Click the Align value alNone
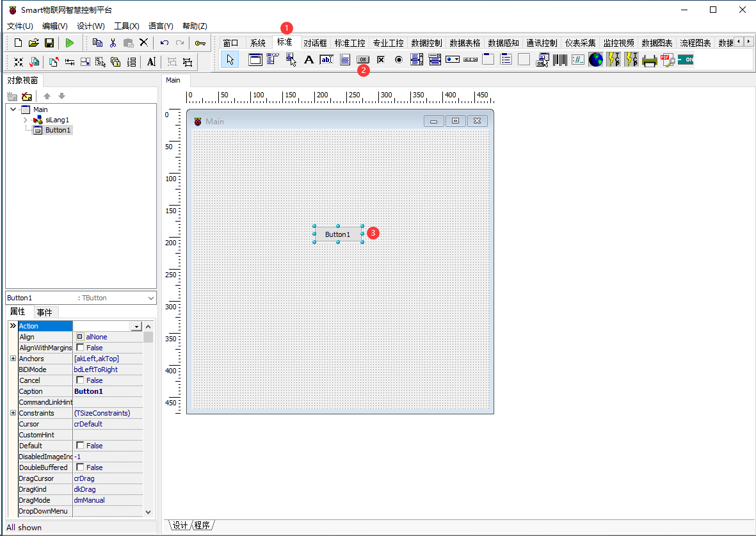 pyautogui.click(x=97, y=337)
